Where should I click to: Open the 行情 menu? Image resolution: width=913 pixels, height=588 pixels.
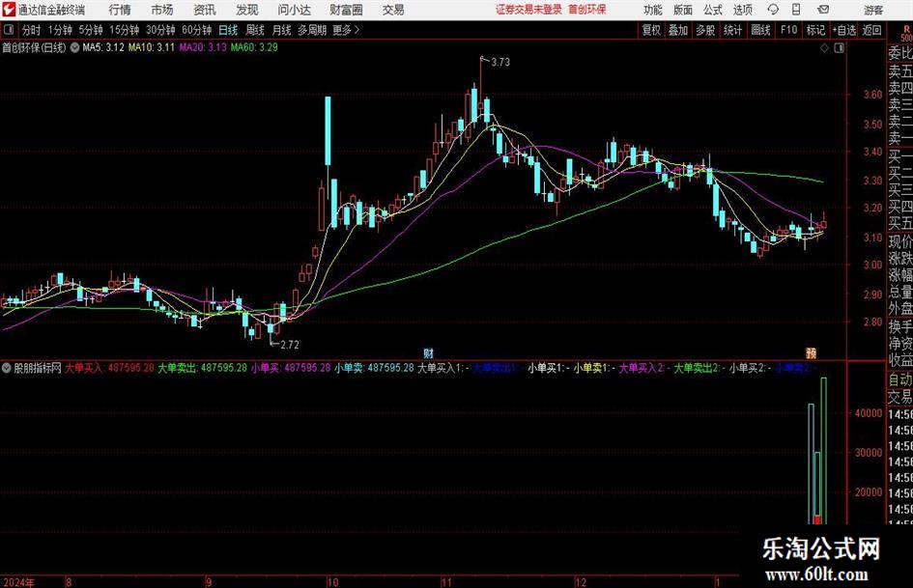point(120,10)
